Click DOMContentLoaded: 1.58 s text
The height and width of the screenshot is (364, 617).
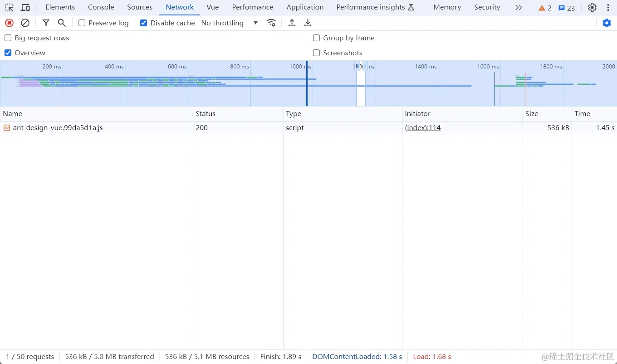[x=357, y=357]
